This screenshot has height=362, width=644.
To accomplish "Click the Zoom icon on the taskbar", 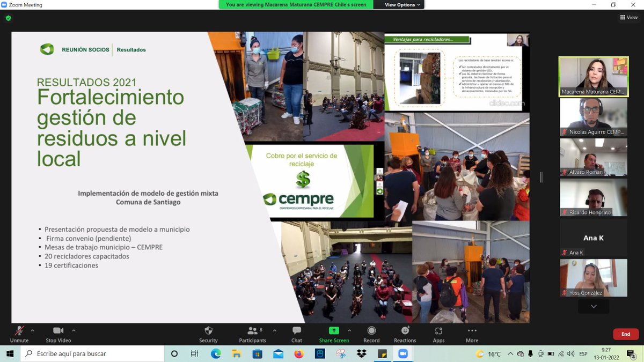I will pos(403,353).
